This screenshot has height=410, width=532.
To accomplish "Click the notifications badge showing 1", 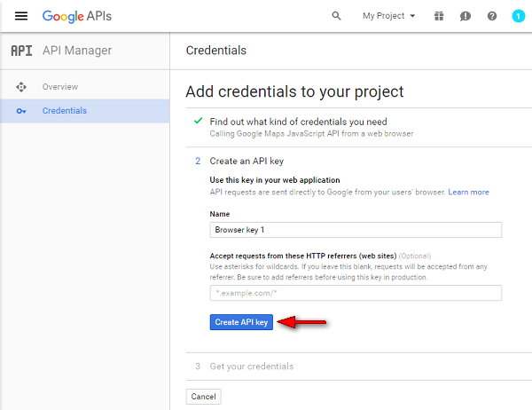I will click(518, 16).
